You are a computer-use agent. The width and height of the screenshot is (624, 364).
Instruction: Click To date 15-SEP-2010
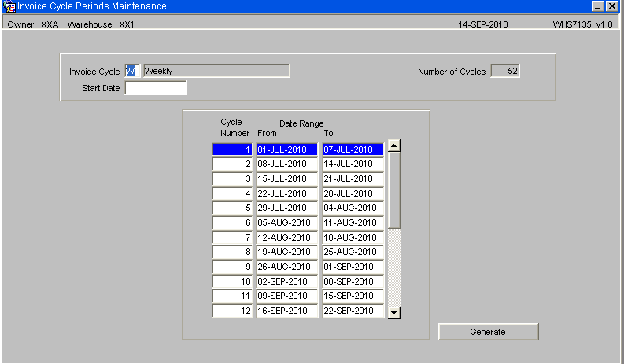point(353,296)
